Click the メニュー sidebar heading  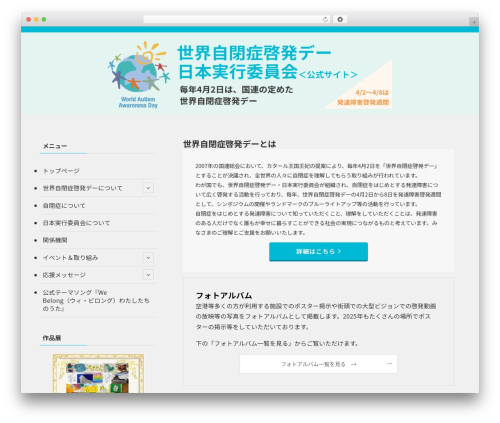[55, 146]
